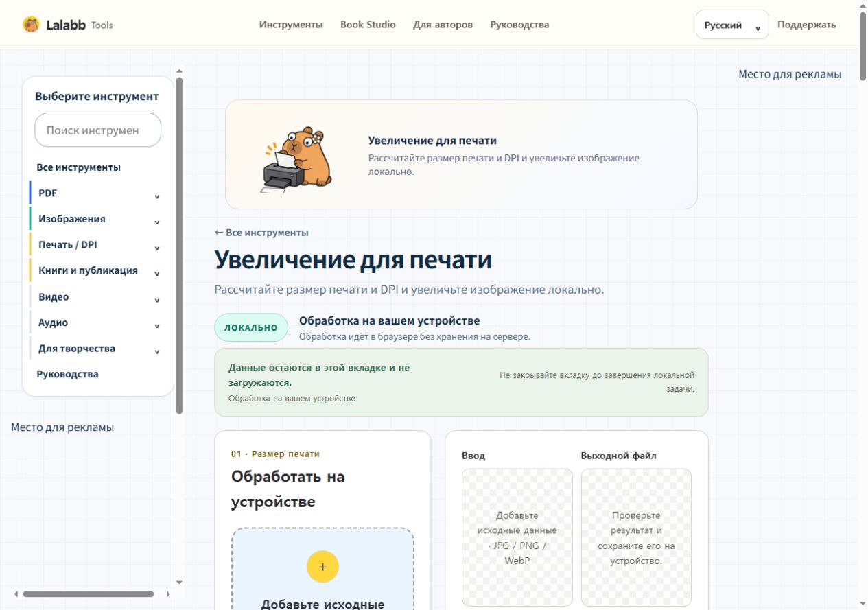Click the Ввод preview placeholder box

[517, 537]
